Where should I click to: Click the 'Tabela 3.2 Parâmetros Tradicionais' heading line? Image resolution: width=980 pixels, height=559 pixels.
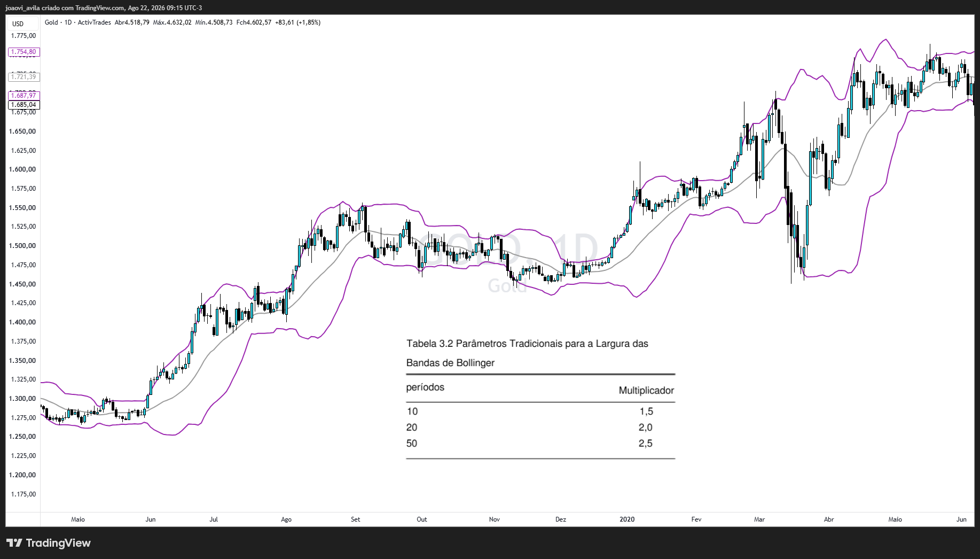point(527,344)
